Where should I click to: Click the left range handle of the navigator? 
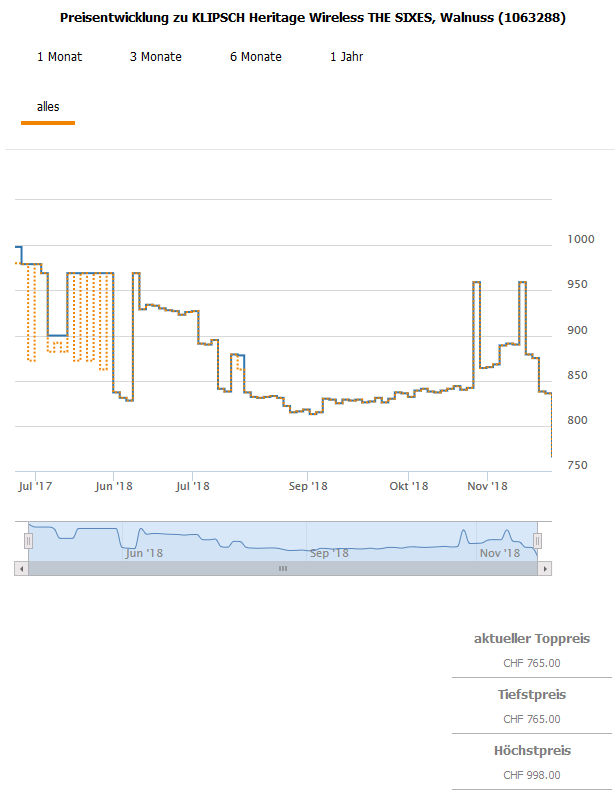(x=29, y=541)
